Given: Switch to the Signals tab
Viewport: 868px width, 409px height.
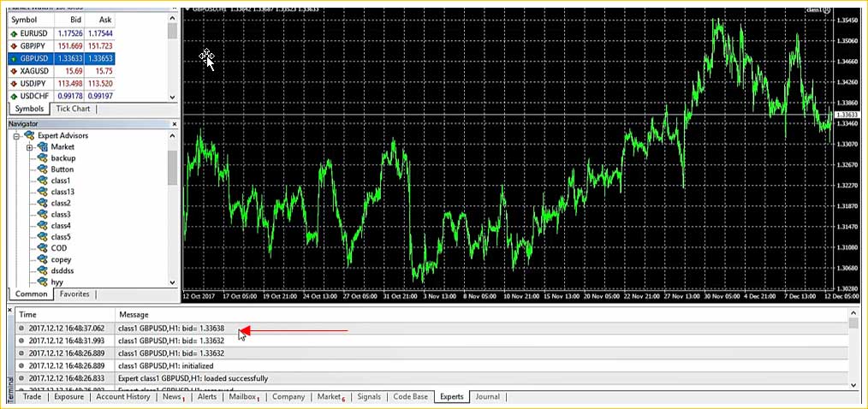Looking at the screenshot, I should (369, 397).
